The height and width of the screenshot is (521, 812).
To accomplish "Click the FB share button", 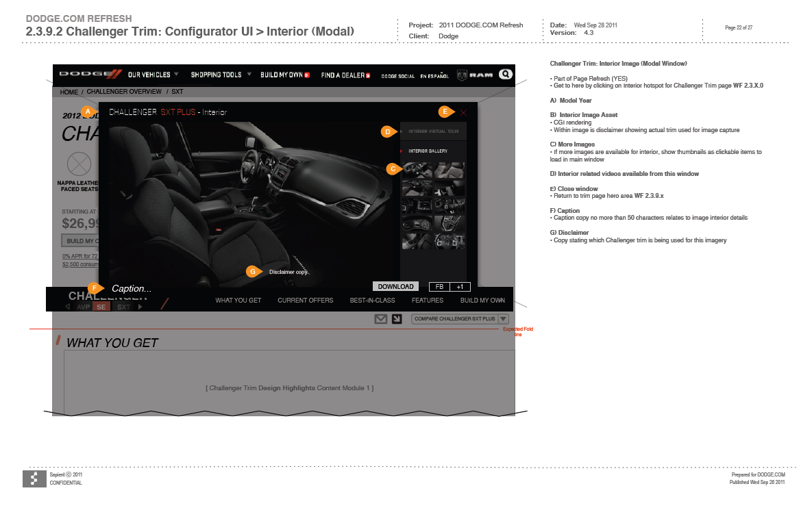I will [439, 287].
